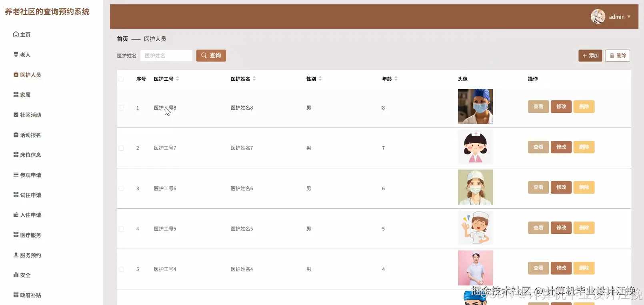Click the 活动报名 sidebar icon
Image resolution: width=644 pixels, height=305 pixels.
[x=16, y=135]
